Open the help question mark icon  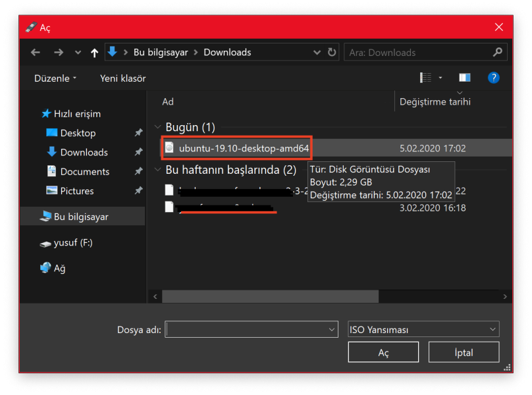(x=493, y=78)
